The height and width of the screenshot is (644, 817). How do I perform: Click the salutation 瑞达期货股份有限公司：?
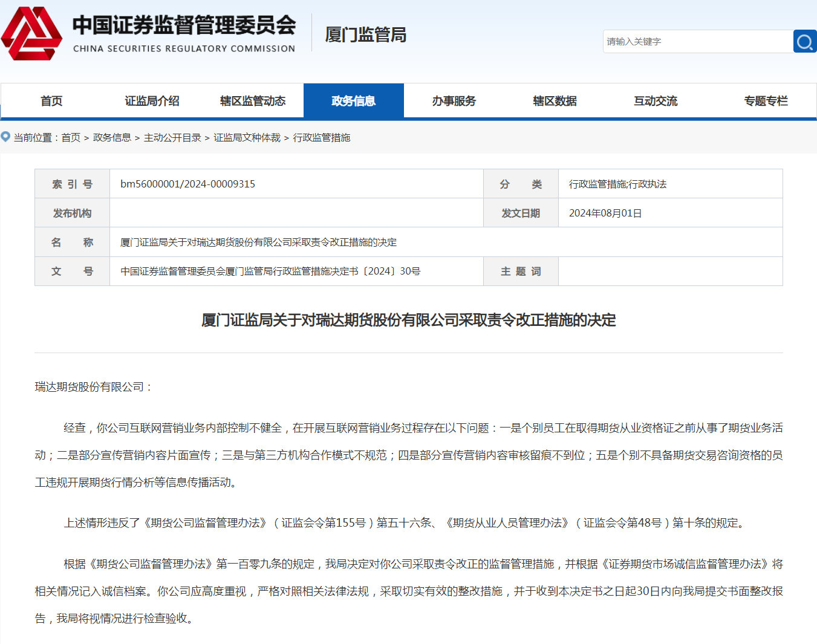point(94,387)
